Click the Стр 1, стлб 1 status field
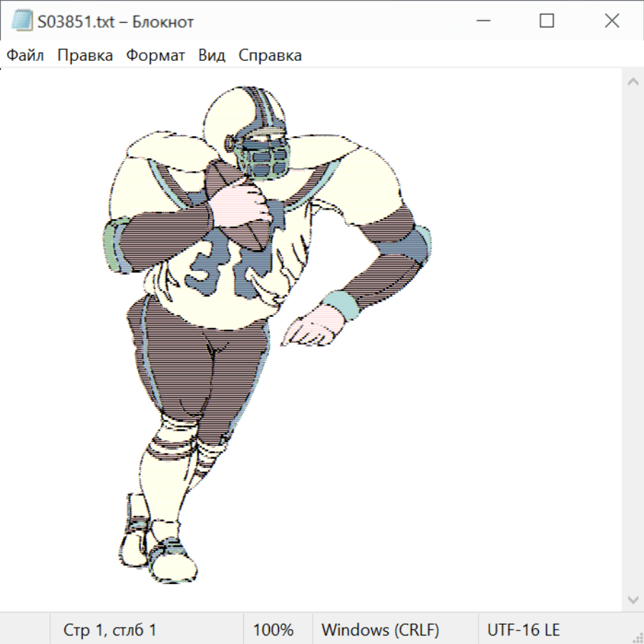Viewport: 644px width, 644px height. coord(109,630)
